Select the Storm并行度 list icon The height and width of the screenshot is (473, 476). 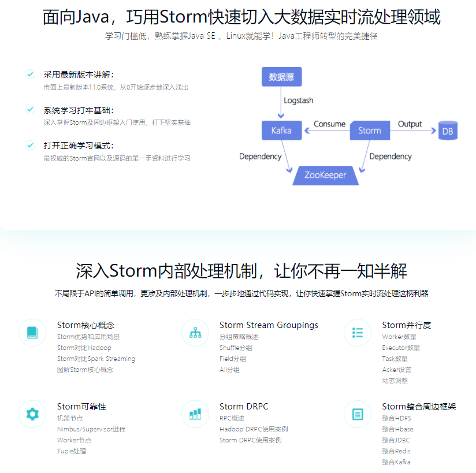pos(358,333)
